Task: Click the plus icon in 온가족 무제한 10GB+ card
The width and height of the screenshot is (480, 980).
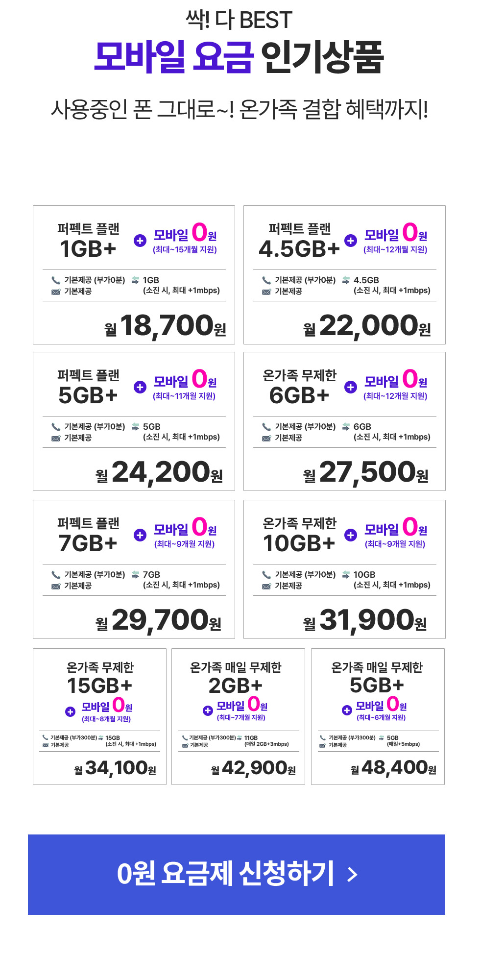Action: click(x=351, y=535)
